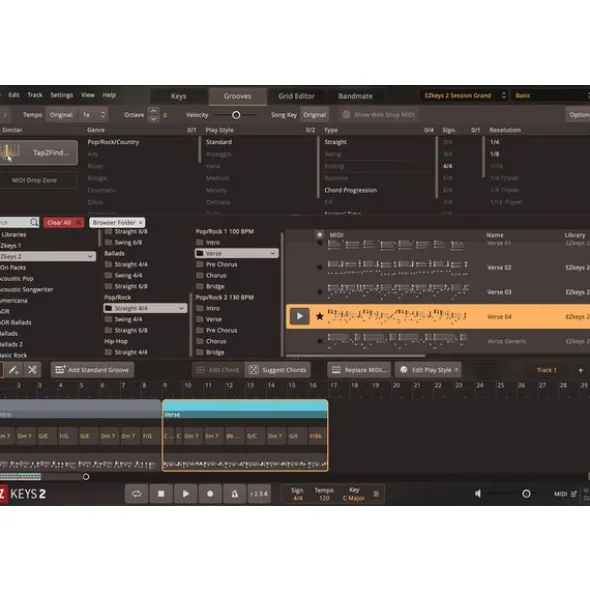590x591 pixels.
Task: Select the pencil draw tool
Action: tap(14, 370)
